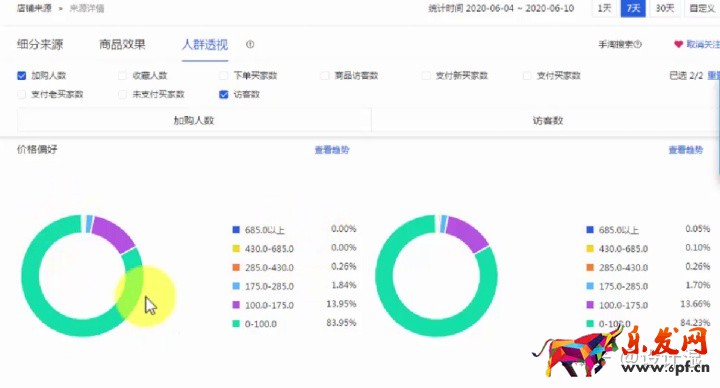Check the 收藏人数 checkbox
This screenshot has width=720, height=388.
(122, 75)
